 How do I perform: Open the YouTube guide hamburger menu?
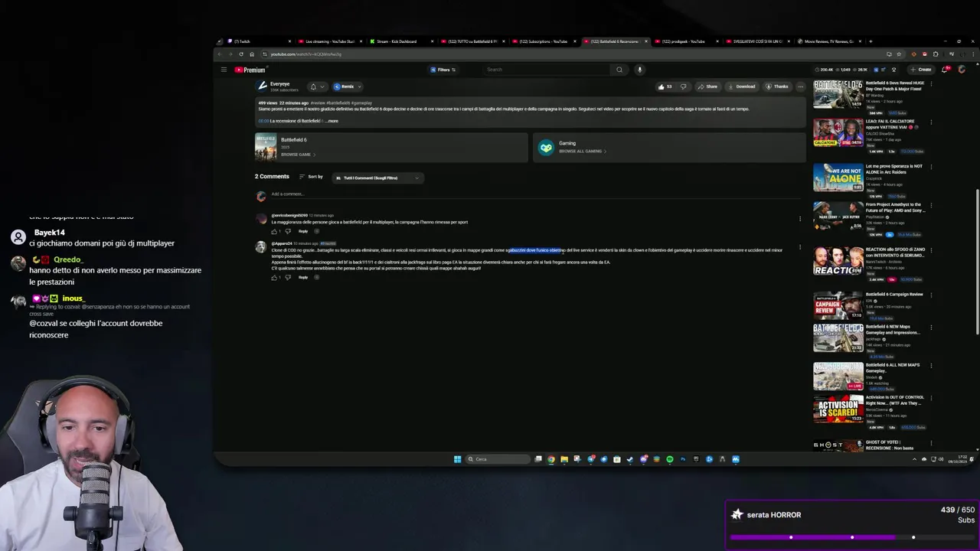[224, 70]
